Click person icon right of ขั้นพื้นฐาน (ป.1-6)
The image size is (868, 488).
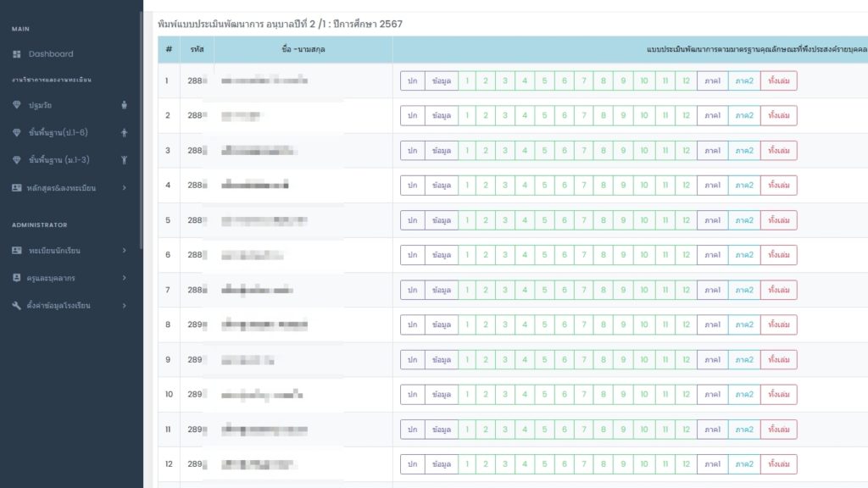(x=125, y=133)
